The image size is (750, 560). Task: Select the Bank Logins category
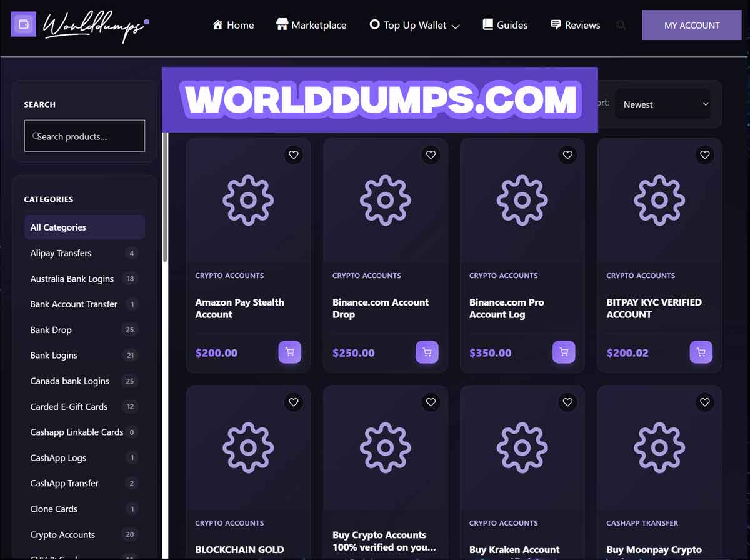(84, 356)
